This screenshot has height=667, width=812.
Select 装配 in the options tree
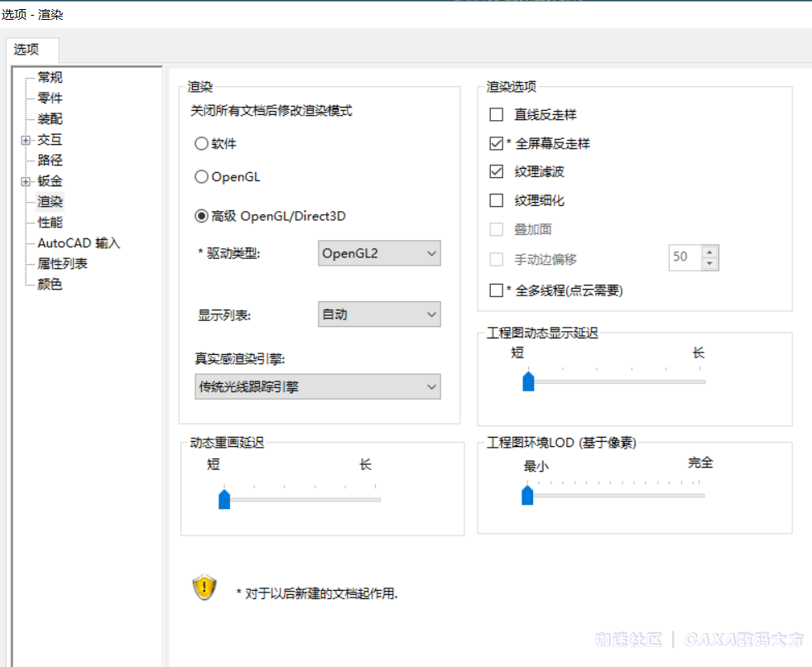(50, 118)
